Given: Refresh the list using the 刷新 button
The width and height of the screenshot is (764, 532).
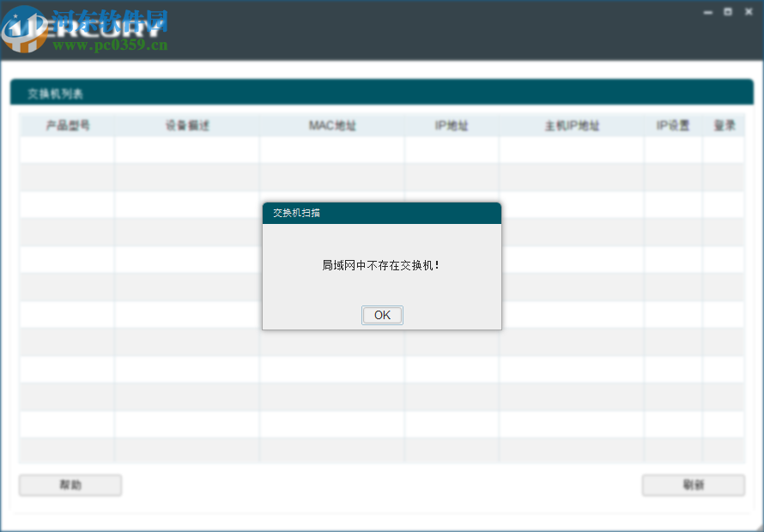Looking at the screenshot, I should click(694, 485).
